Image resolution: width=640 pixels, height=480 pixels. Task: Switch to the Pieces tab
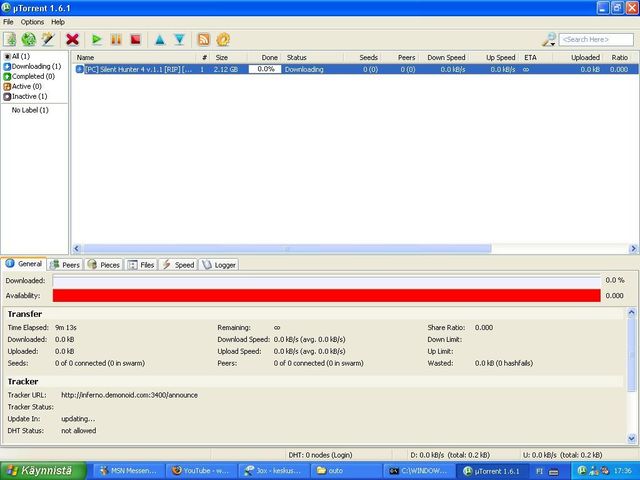[x=104, y=265]
